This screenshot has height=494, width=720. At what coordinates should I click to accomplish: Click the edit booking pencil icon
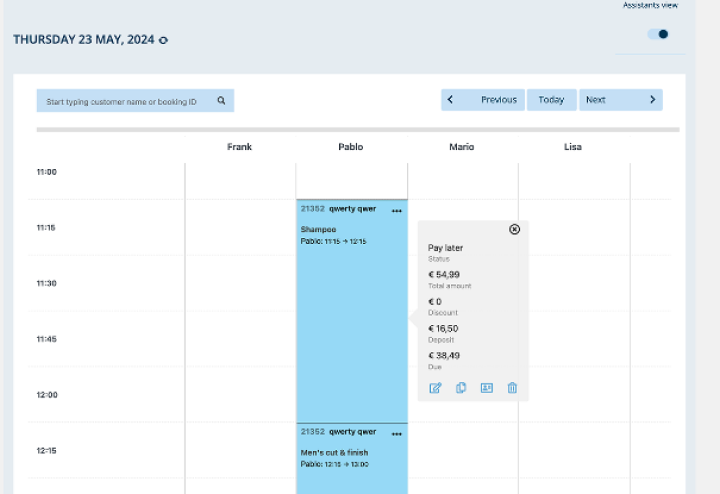click(x=435, y=388)
